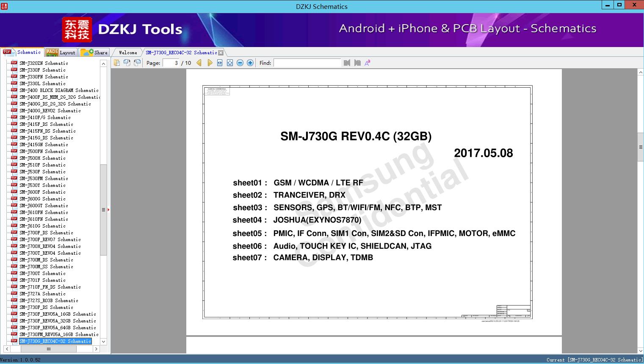Click PDF icon of SM-J320ZN Schematic
The width and height of the screenshot is (644, 364).
pos(14,63)
